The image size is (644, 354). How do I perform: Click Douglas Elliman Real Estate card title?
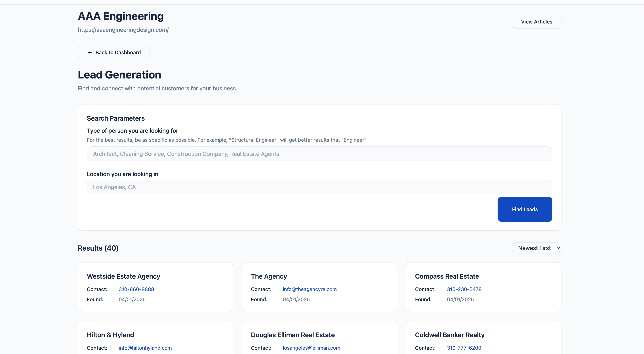point(292,335)
